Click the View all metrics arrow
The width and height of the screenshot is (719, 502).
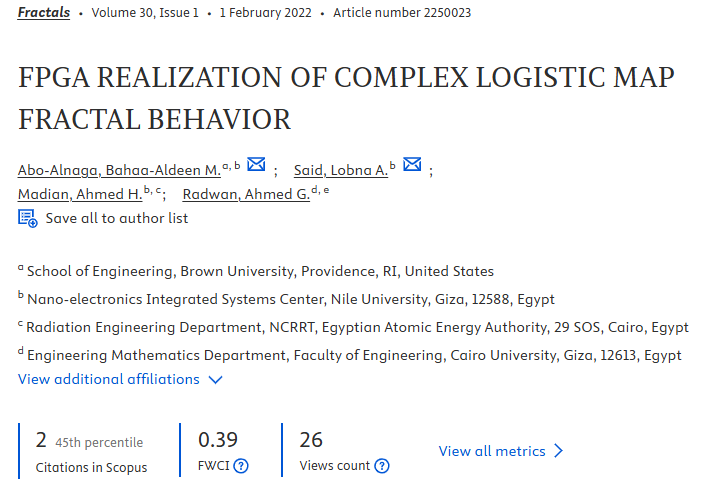(x=559, y=451)
